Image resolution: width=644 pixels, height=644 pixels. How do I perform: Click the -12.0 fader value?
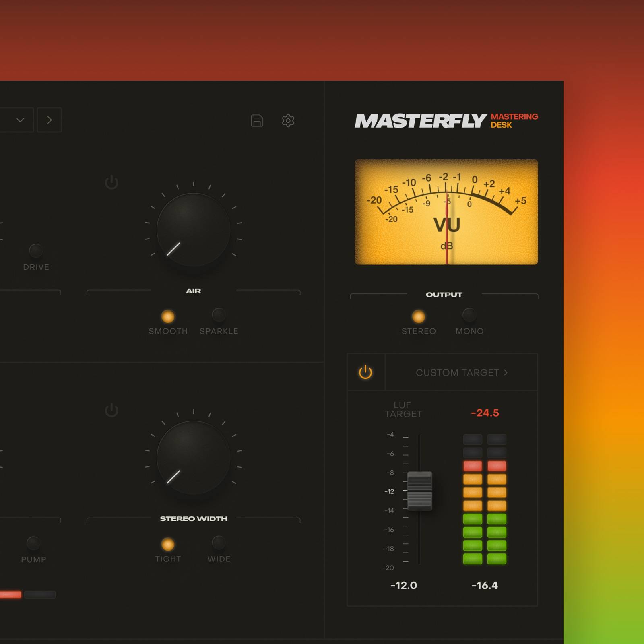pyautogui.click(x=404, y=585)
